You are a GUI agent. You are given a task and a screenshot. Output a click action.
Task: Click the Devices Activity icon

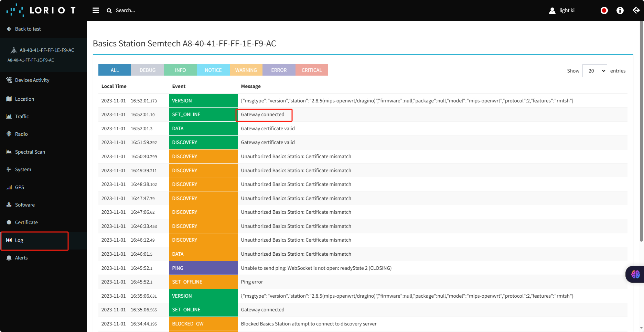coord(9,80)
